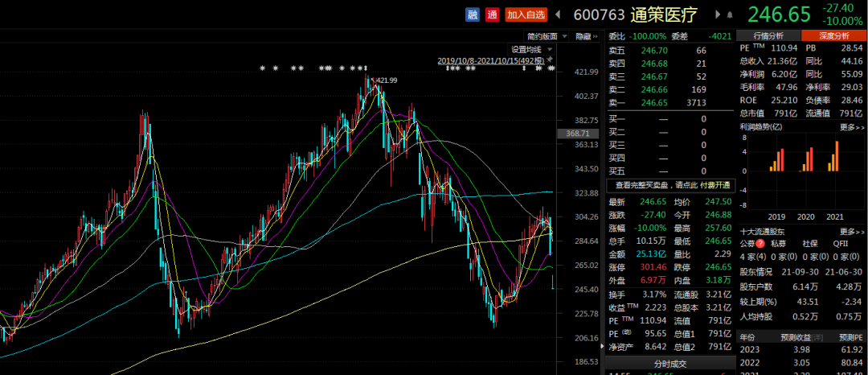Click the 2019/10/8-2021/10/15 date range link
This screenshot has width=868, height=375.
coord(490,60)
